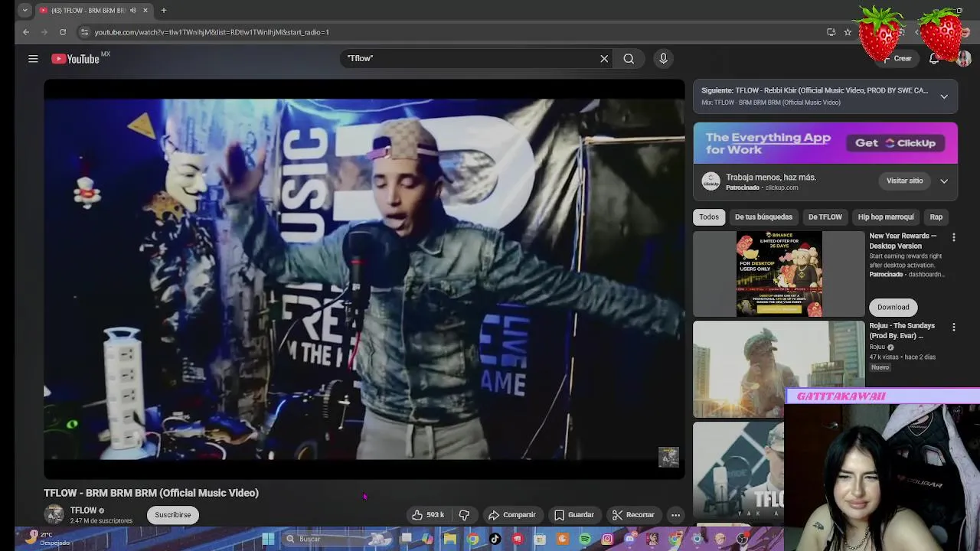The height and width of the screenshot is (551, 980).
Task: Click the Crear create button
Action: pos(897,59)
